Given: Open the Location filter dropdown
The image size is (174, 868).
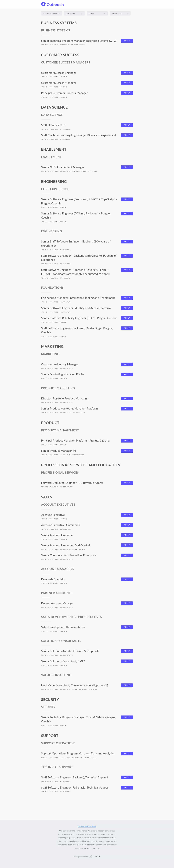Looking at the screenshot, I should [x=74, y=13].
